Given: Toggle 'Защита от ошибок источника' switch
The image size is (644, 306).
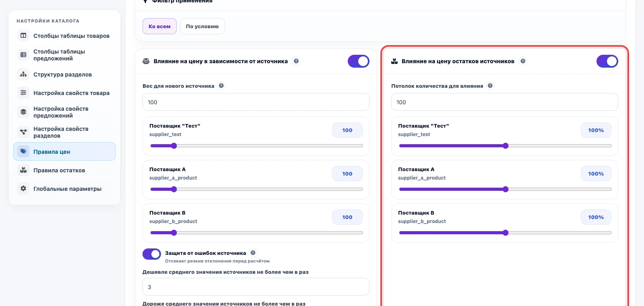Looking at the screenshot, I should pos(152,254).
